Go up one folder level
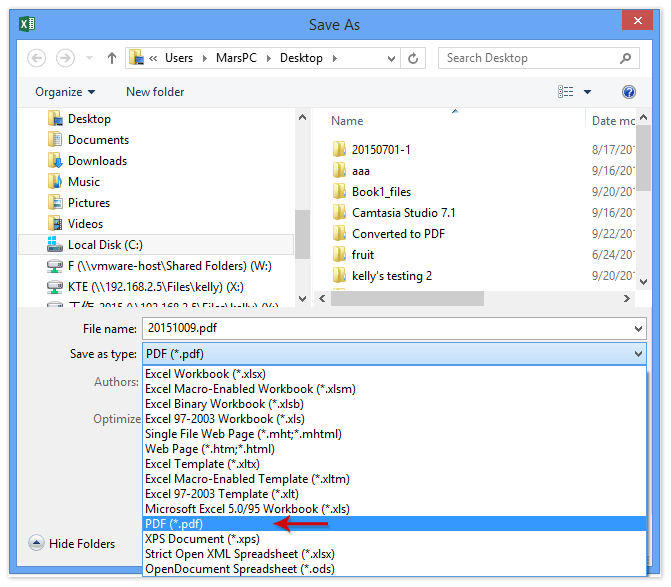 pyautogui.click(x=112, y=58)
